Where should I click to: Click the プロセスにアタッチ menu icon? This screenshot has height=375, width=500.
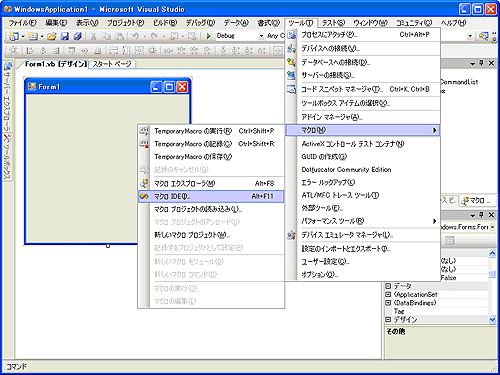point(292,34)
